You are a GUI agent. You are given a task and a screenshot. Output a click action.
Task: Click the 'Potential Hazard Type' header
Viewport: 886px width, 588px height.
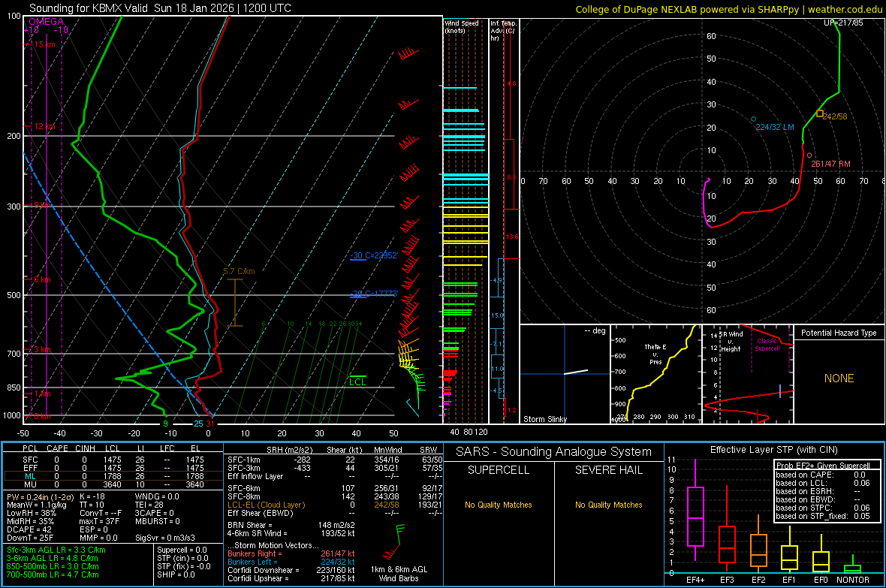point(839,333)
